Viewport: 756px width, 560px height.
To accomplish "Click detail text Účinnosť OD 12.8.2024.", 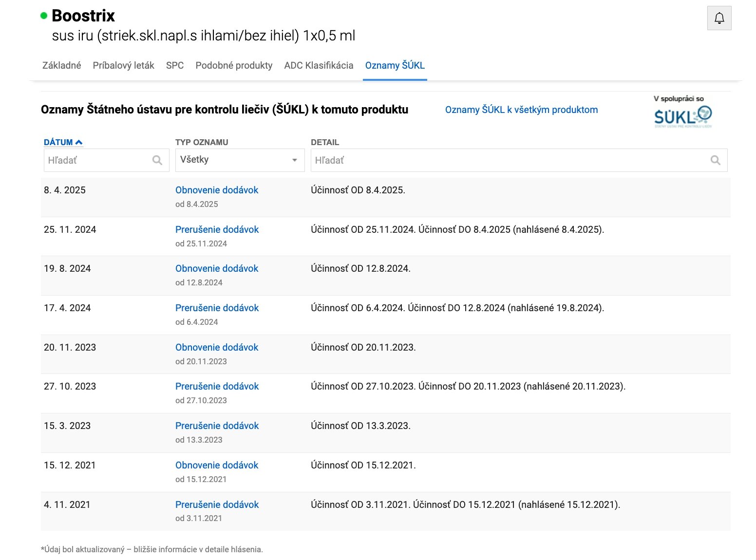I will click(x=361, y=268).
